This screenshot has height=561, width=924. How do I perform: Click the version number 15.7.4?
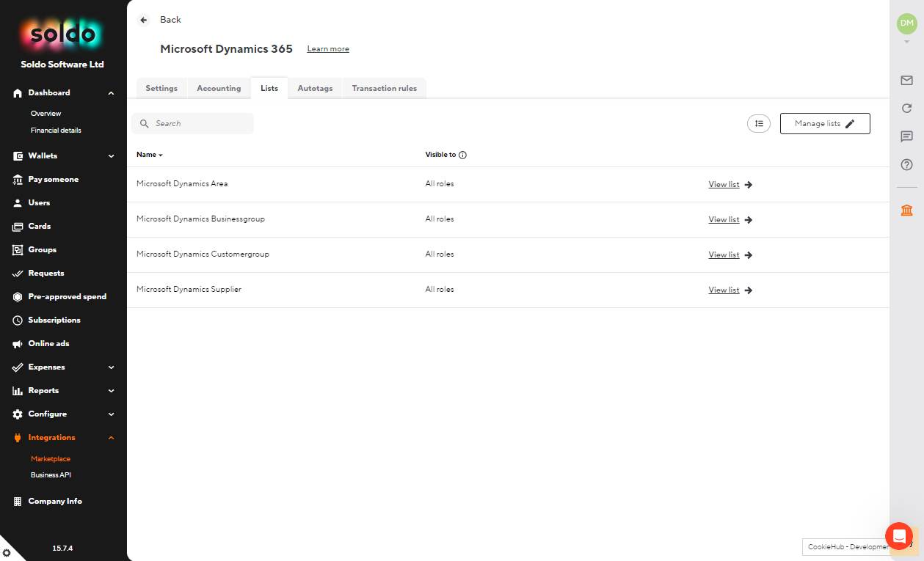pos(62,549)
